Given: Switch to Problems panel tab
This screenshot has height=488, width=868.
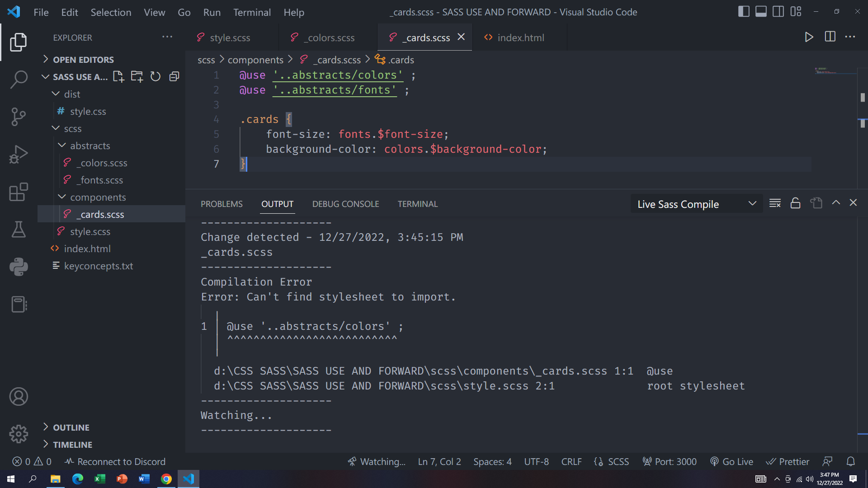Looking at the screenshot, I should [x=222, y=204].
